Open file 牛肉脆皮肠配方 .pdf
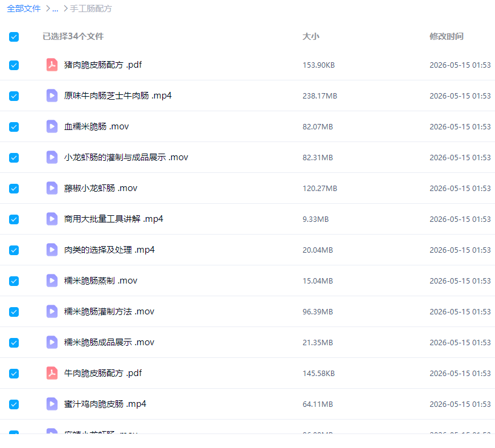Image resolution: width=495 pixels, height=448 pixels. 103,373
